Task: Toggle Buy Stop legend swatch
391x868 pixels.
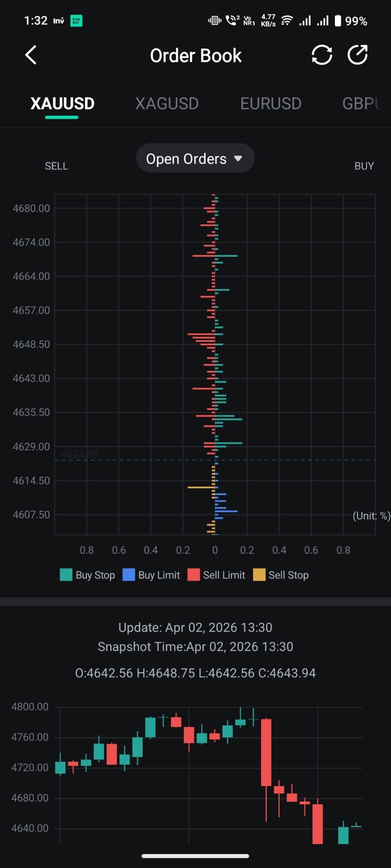Action: (x=66, y=575)
